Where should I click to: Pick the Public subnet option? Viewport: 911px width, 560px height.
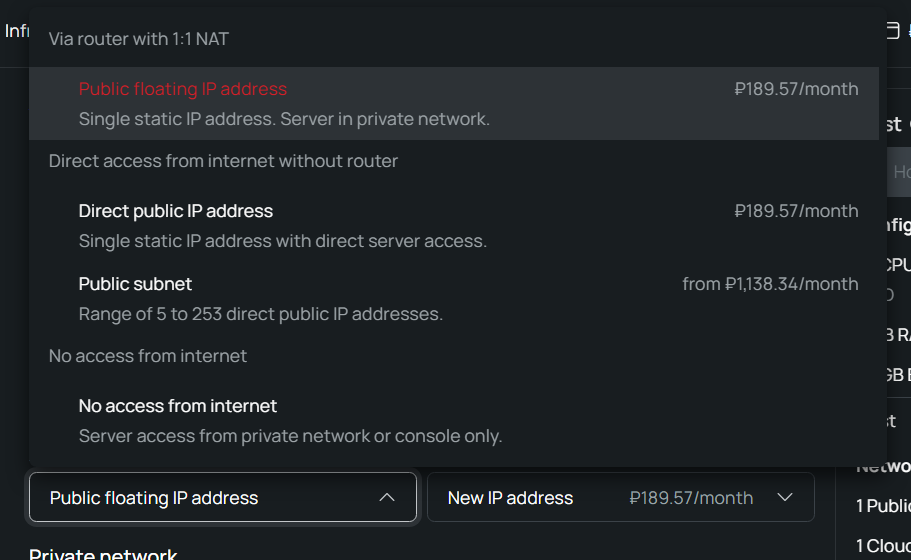pos(454,299)
